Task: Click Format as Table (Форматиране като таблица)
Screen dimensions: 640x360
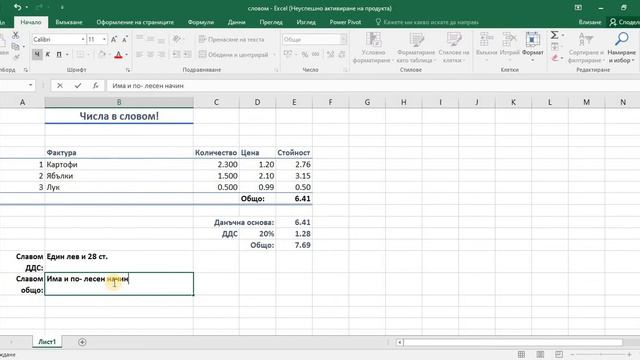Action: click(416, 47)
